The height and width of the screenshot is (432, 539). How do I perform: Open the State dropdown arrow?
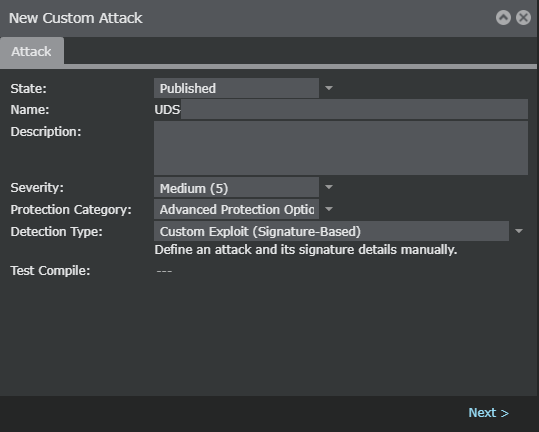pyautogui.click(x=329, y=88)
